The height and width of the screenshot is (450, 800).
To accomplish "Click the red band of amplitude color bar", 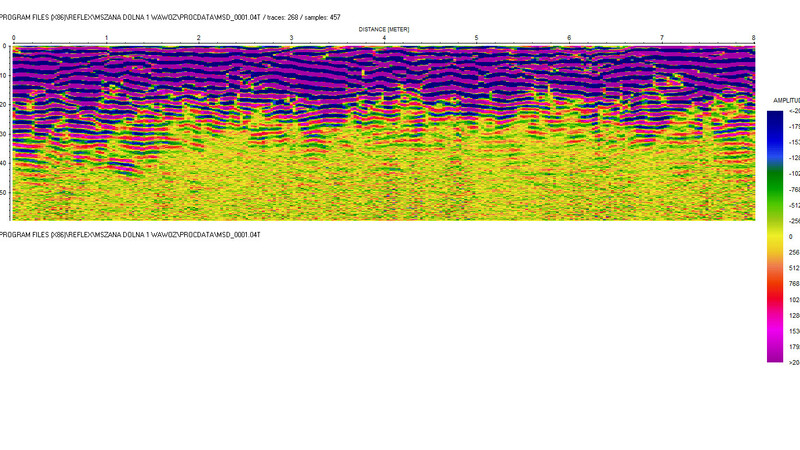I will coord(777,290).
